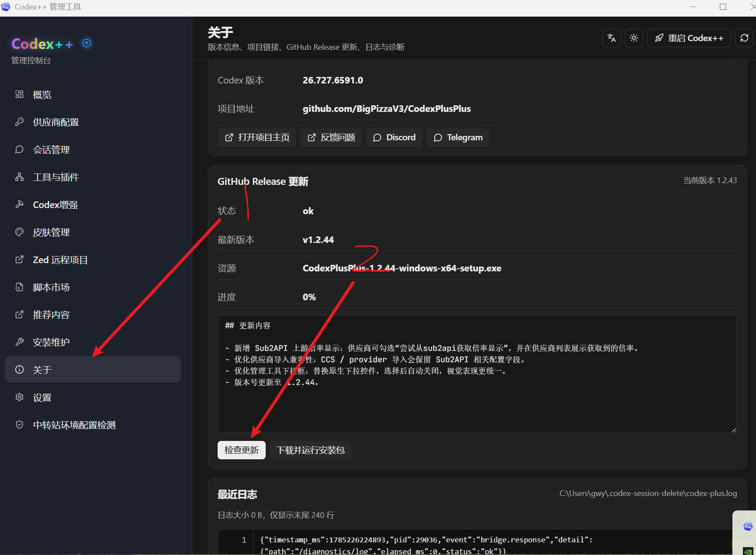Click the shield check icon for 中转站环境配置检测
756x555 pixels.
tap(19, 425)
